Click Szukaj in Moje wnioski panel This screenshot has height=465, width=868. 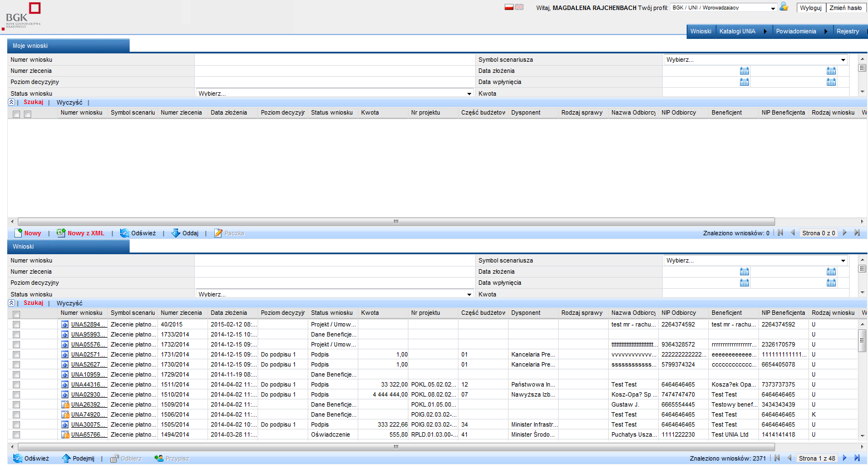pos(33,102)
